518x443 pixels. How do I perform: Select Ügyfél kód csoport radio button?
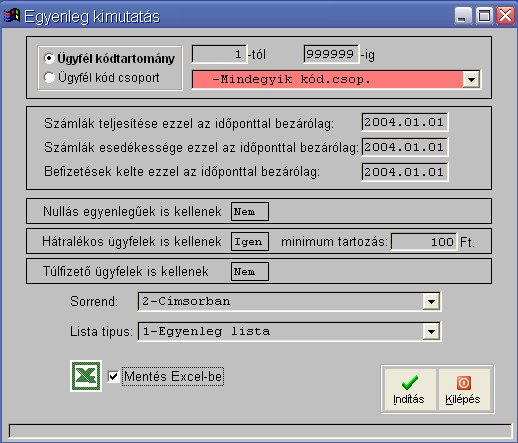point(49,78)
